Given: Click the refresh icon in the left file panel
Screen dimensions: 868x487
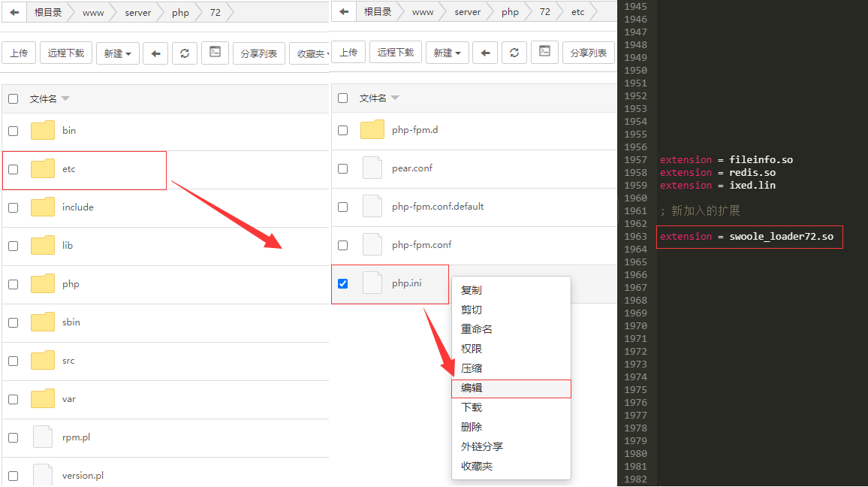Looking at the screenshot, I should (x=185, y=53).
